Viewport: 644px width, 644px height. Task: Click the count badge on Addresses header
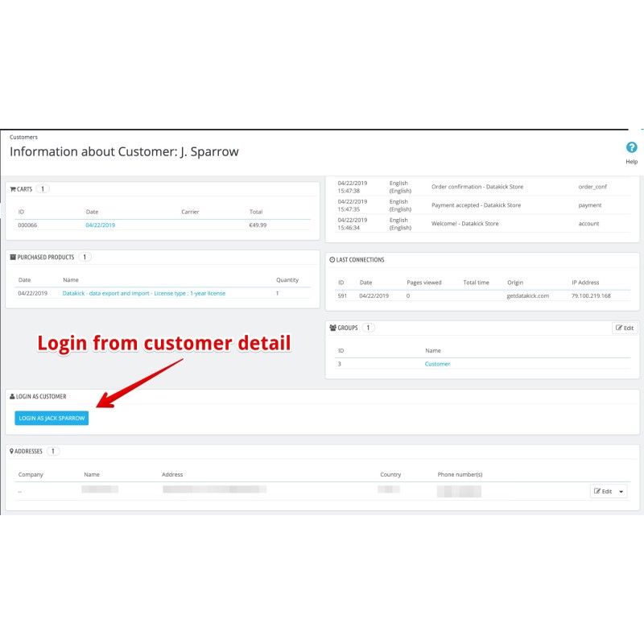52,452
